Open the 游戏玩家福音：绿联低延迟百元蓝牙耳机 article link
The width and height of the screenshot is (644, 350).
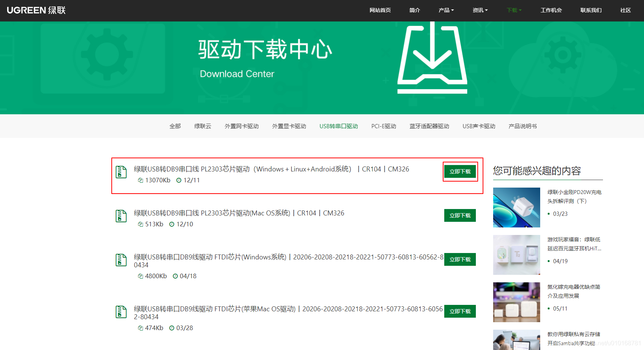[x=574, y=244]
